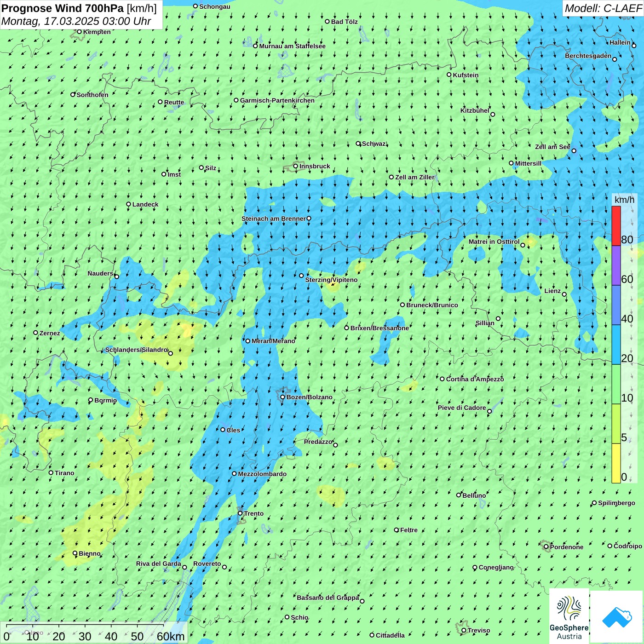The height and width of the screenshot is (644, 644).
Task: Click the Spilimbergo label
Action: coord(616,503)
